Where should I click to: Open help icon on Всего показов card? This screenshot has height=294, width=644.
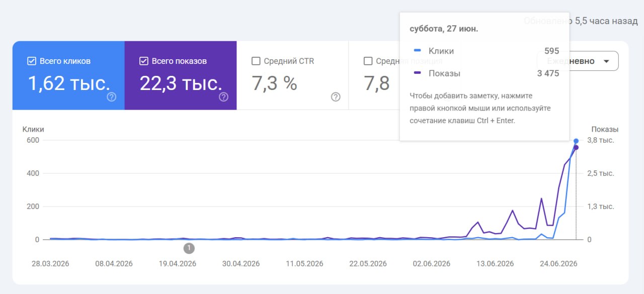224,97
